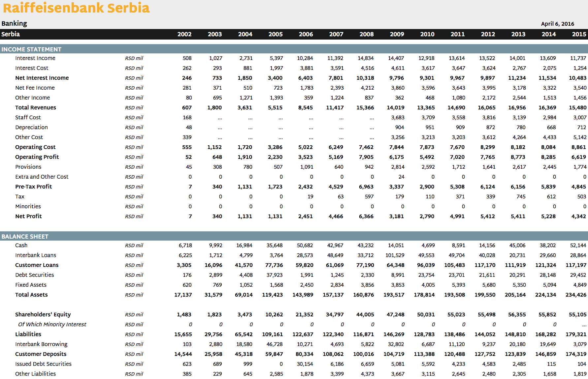Select the Total Revenues row label
The image size is (588, 379).
36,108
